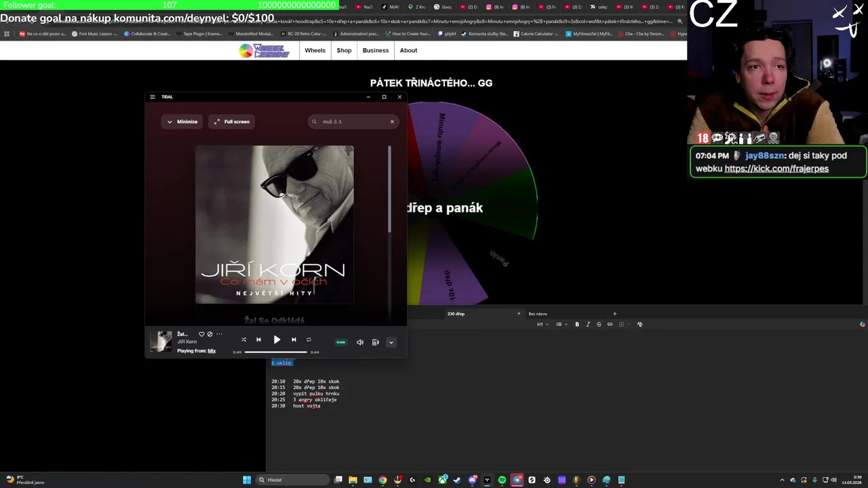The width and height of the screenshot is (868, 488).
Task: Clear the TIDAL search text
Action: (392, 122)
